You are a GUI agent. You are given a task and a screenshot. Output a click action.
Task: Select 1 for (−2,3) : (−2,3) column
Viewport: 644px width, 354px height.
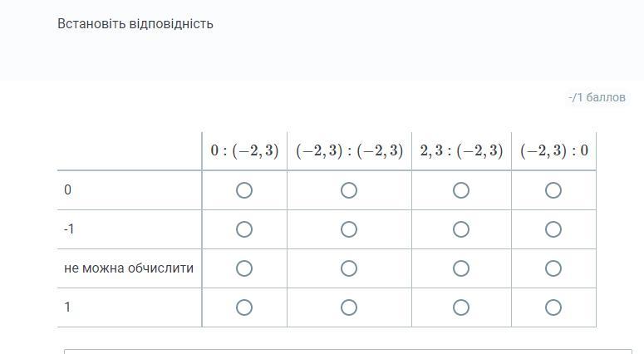coord(349,307)
